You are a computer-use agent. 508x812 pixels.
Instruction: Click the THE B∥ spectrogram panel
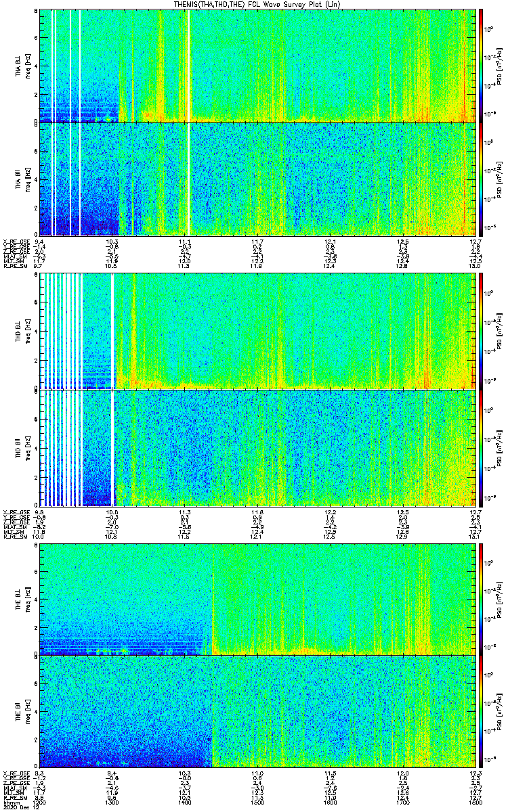[257, 710]
